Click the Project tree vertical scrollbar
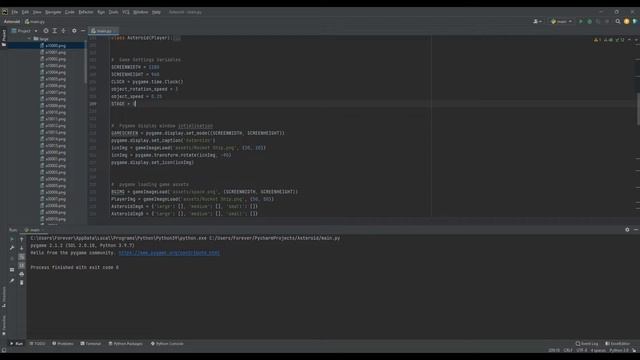 point(86,61)
